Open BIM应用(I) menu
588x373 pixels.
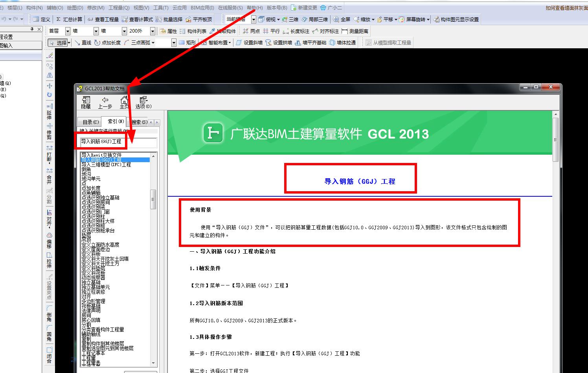coord(202,8)
